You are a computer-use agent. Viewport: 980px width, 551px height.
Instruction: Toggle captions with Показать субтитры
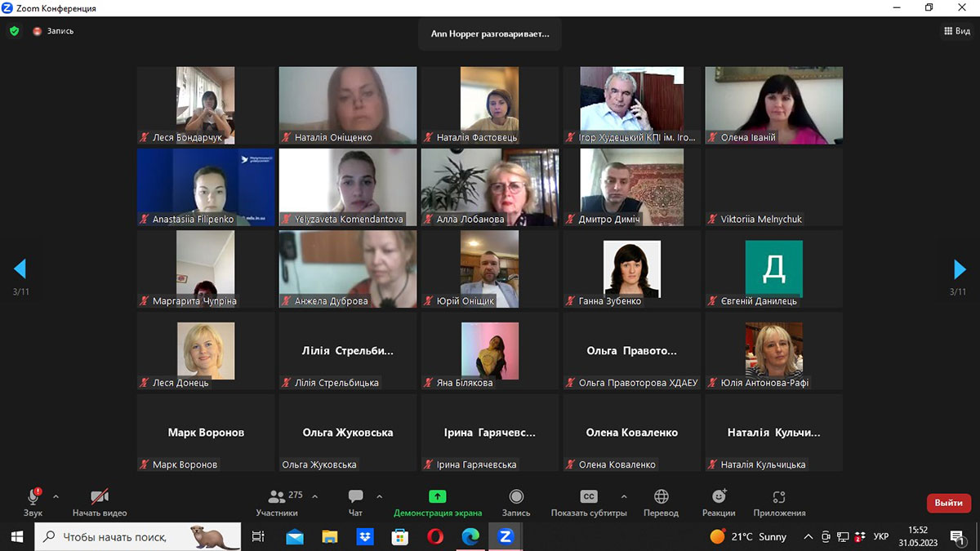click(x=589, y=497)
